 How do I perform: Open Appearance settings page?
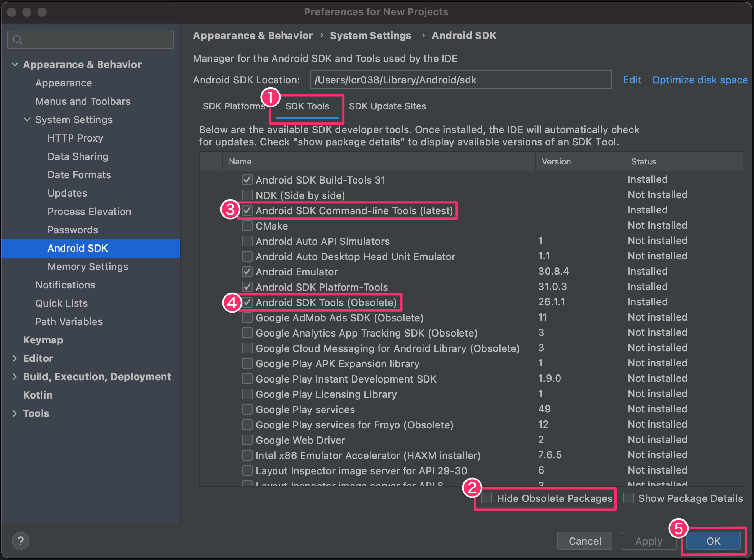[x=64, y=83]
